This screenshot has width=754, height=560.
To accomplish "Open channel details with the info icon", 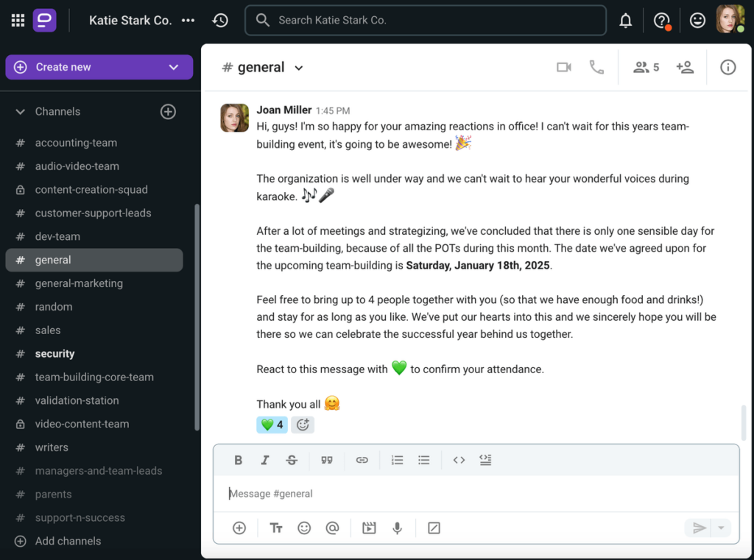I will pos(727,67).
